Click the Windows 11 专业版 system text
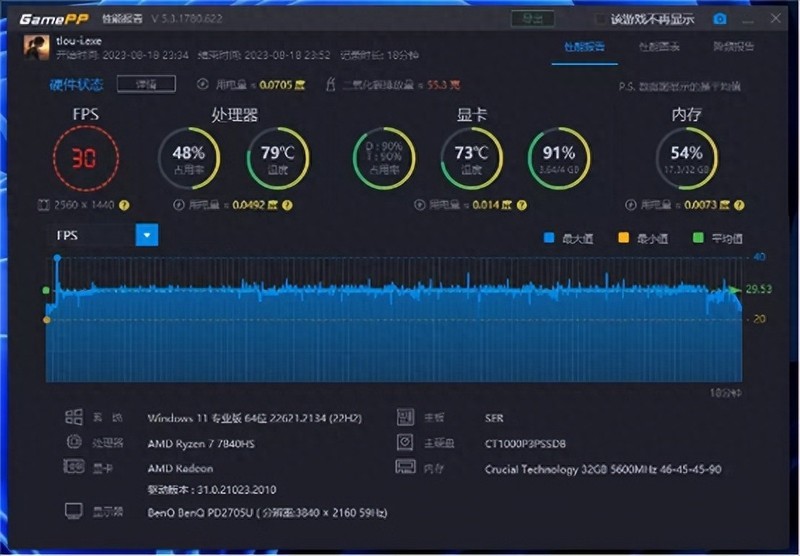This screenshot has width=800, height=556. [255, 418]
